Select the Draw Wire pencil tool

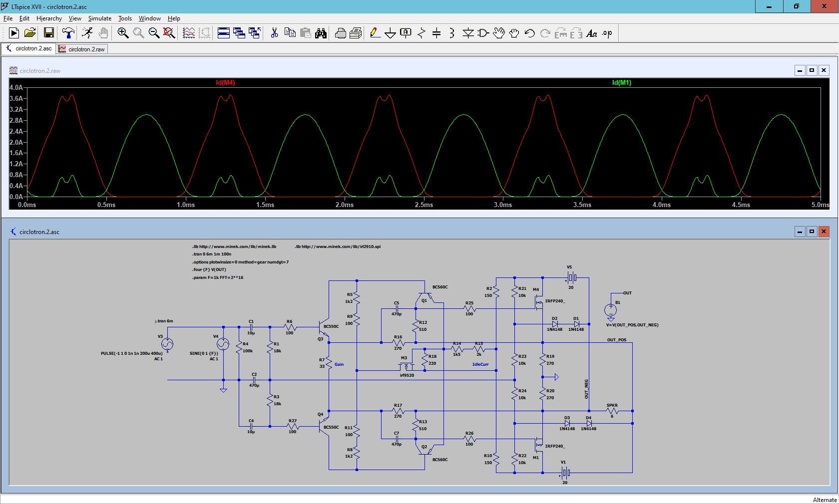(x=375, y=33)
